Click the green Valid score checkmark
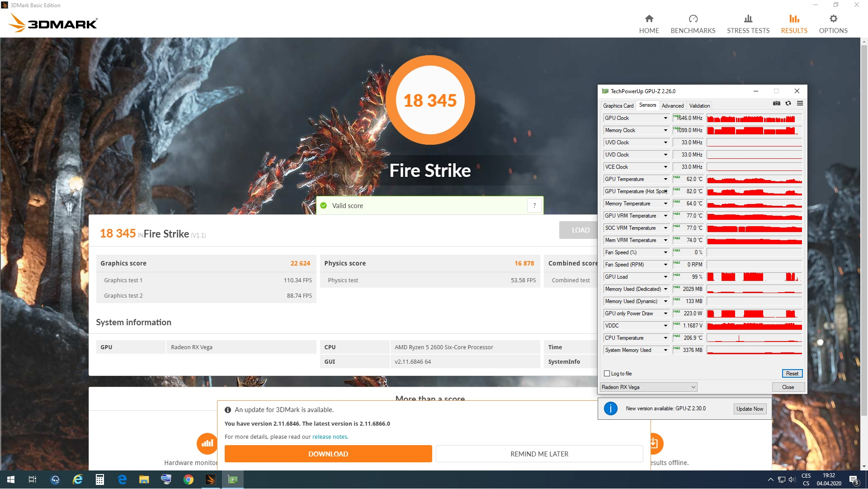 coord(323,206)
